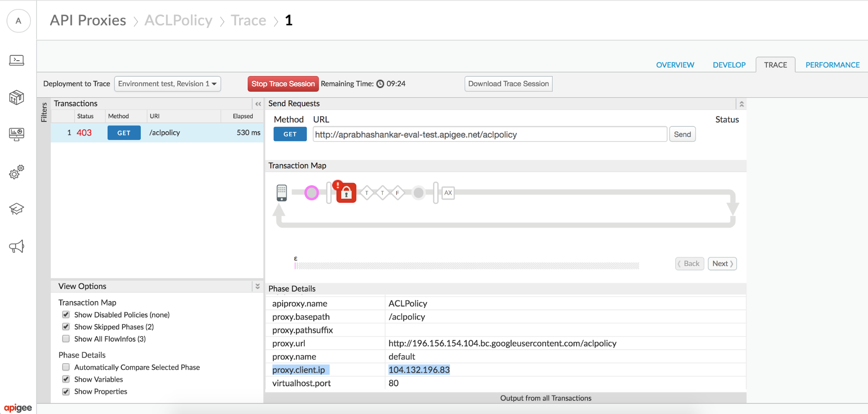Image resolution: width=868 pixels, height=414 pixels.
Task: Click the graduation cap learn icon
Action: coord(17,209)
